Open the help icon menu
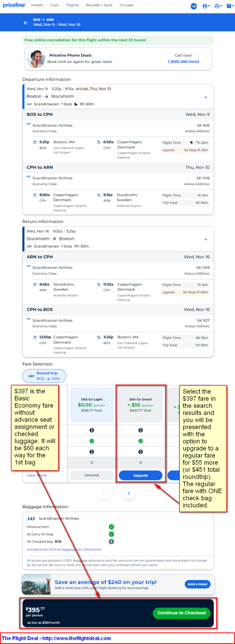This screenshot has height=644, width=235. [x=230, y=6]
